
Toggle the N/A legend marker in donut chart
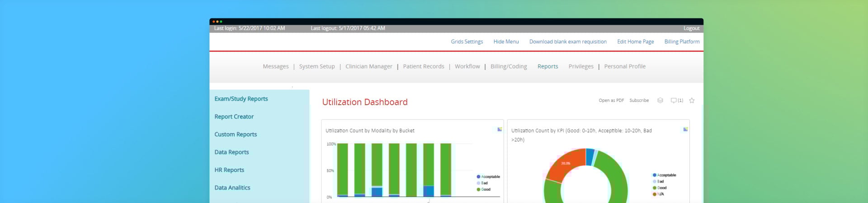[x=654, y=194]
